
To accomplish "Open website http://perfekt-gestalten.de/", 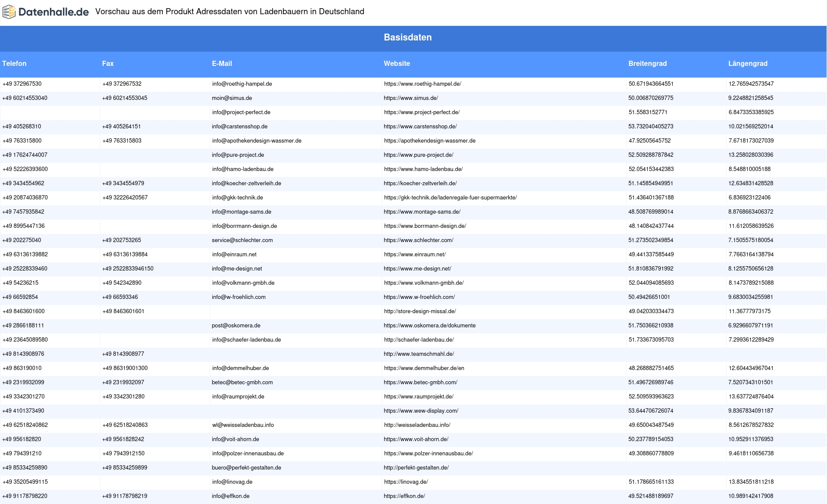I will [416, 468].
